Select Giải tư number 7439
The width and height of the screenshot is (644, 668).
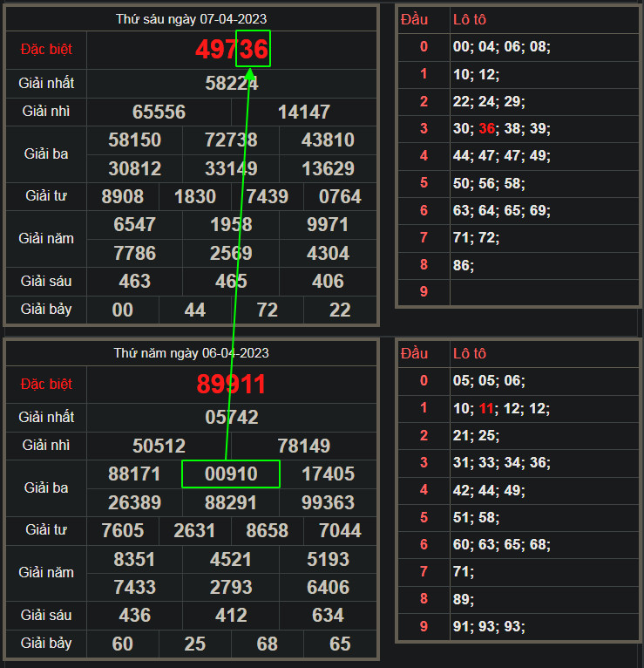click(268, 197)
